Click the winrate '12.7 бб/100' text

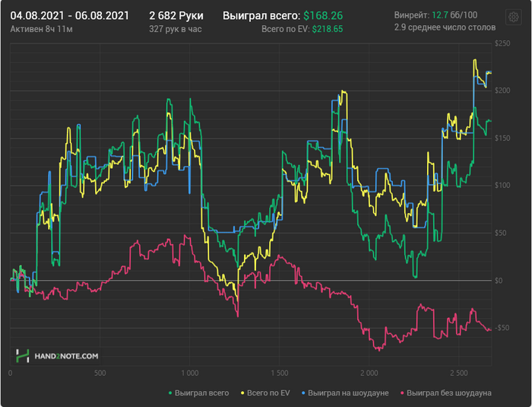(454, 15)
